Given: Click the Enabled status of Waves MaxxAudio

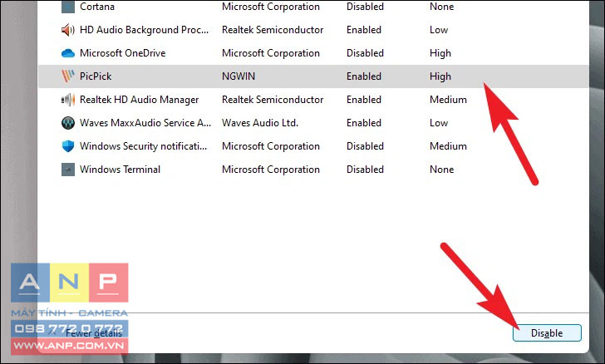Looking at the screenshot, I should [x=364, y=123].
